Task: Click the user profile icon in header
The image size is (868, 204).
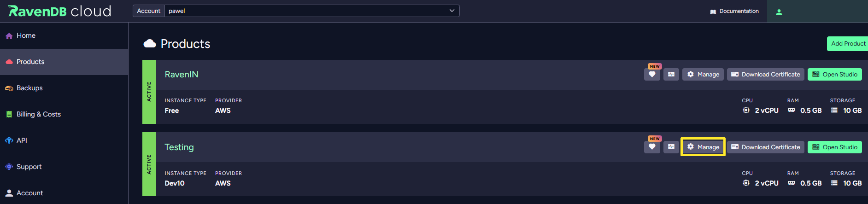Action: click(x=779, y=12)
